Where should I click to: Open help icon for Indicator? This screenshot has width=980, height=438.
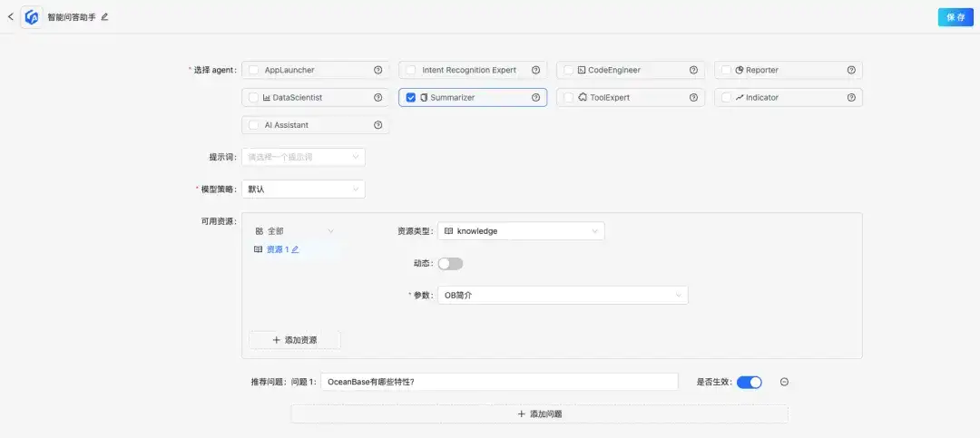[851, 97]
